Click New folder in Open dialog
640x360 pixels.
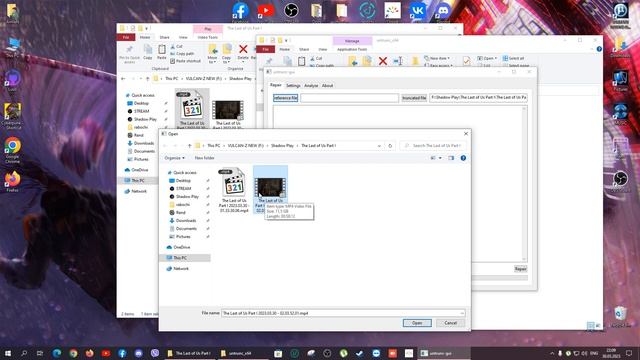[204, 158]
